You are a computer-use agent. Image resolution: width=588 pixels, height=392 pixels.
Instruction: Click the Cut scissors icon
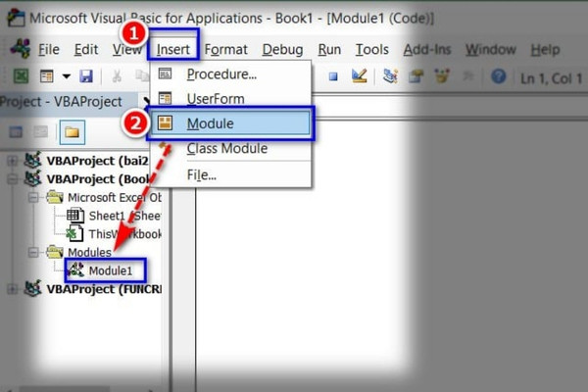117,76
